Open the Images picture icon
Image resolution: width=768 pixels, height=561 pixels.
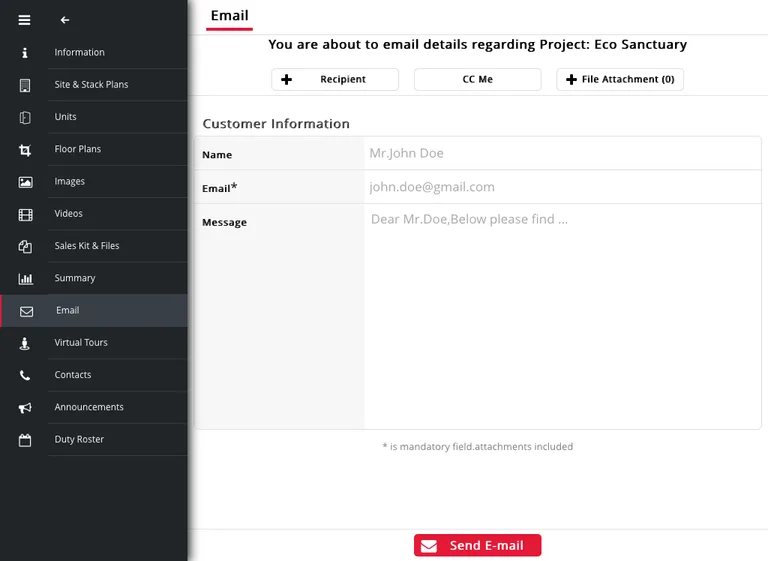coord(25,182)
